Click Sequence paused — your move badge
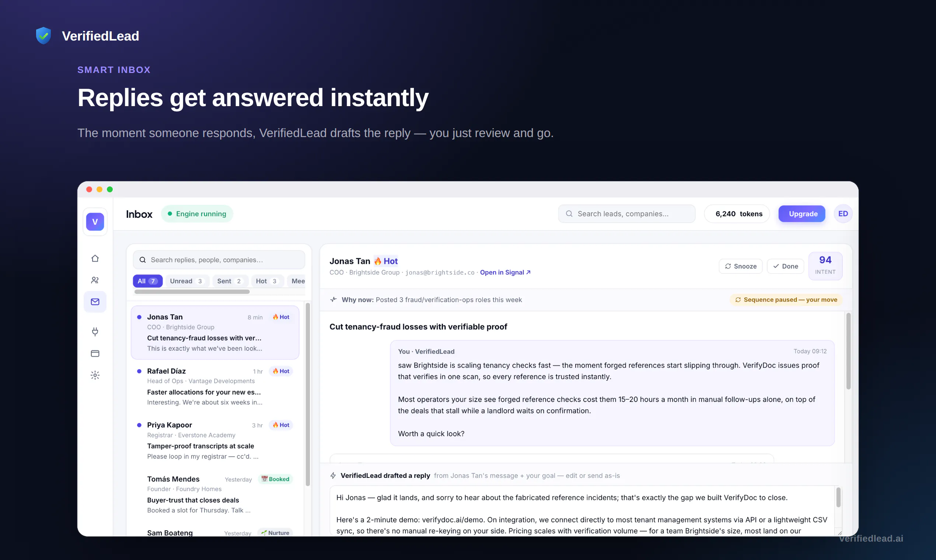The width and height of the screenshot is (936, 560). 786,300
